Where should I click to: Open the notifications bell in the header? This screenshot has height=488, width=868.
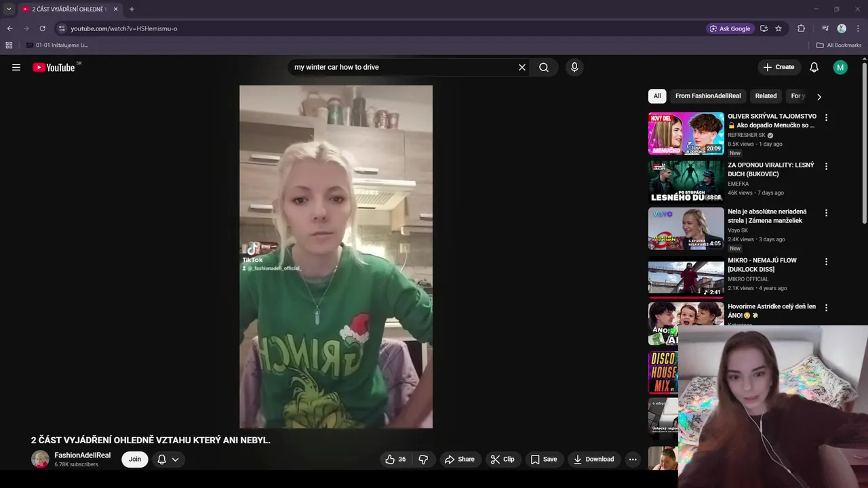tap(814, 67)
